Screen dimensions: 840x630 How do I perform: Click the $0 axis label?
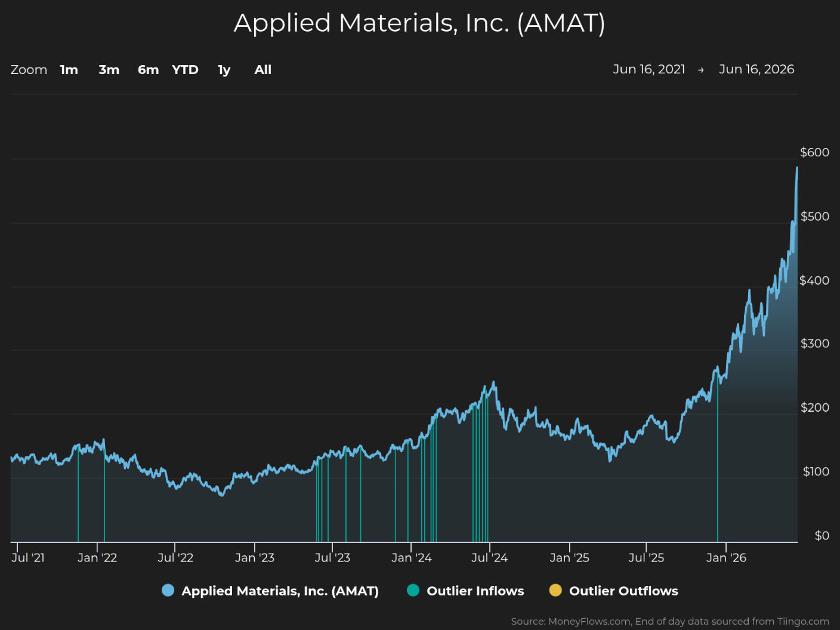click(822, 536)
